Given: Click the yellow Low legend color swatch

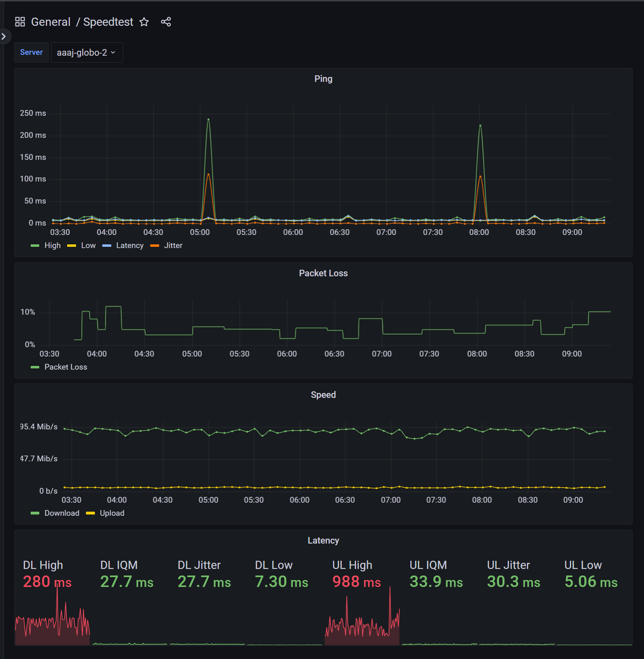Looking at the screenshot, I should tap(72, 246).
